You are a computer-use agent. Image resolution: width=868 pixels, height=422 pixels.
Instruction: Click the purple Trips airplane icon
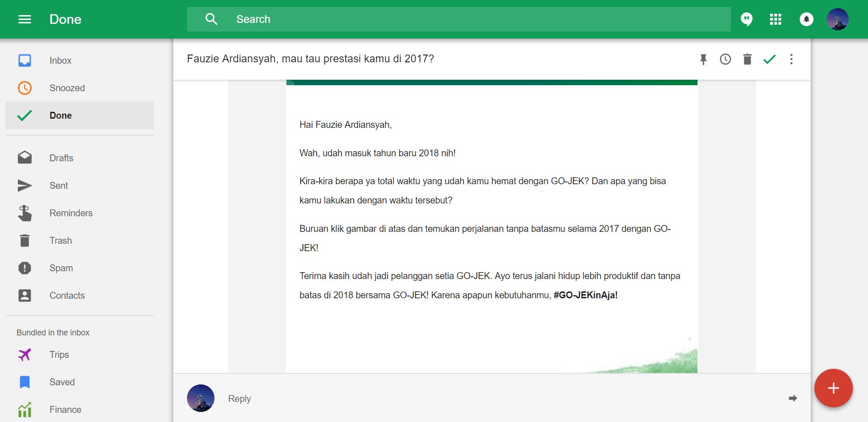pyautogui.click(x=25, y=355)
